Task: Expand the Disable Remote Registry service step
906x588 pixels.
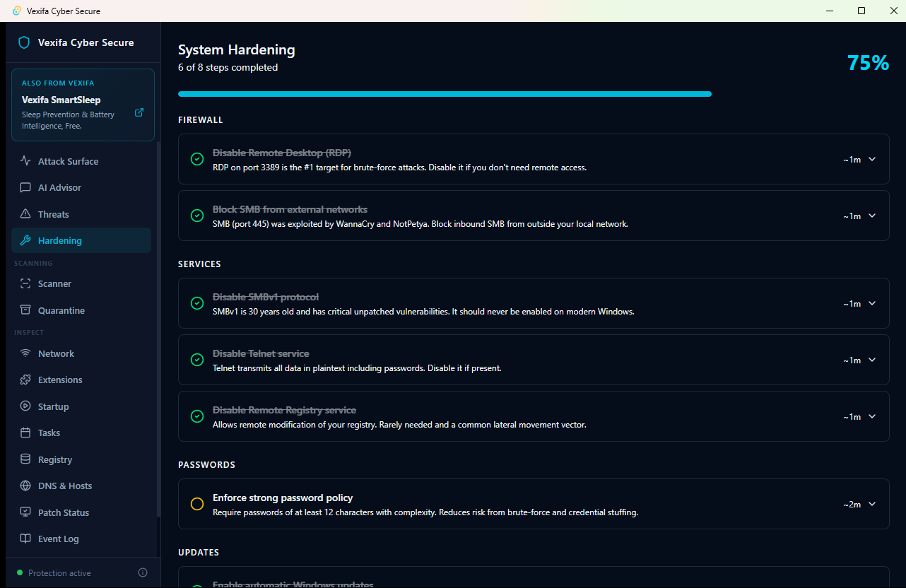Action: pos(872,416)
